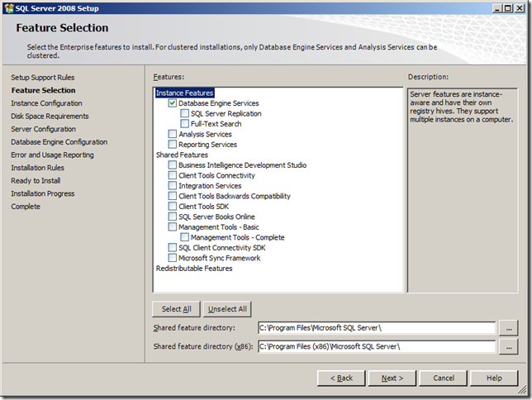Uncheck Database Engine Services checkbox

click(x=173, y=102)
